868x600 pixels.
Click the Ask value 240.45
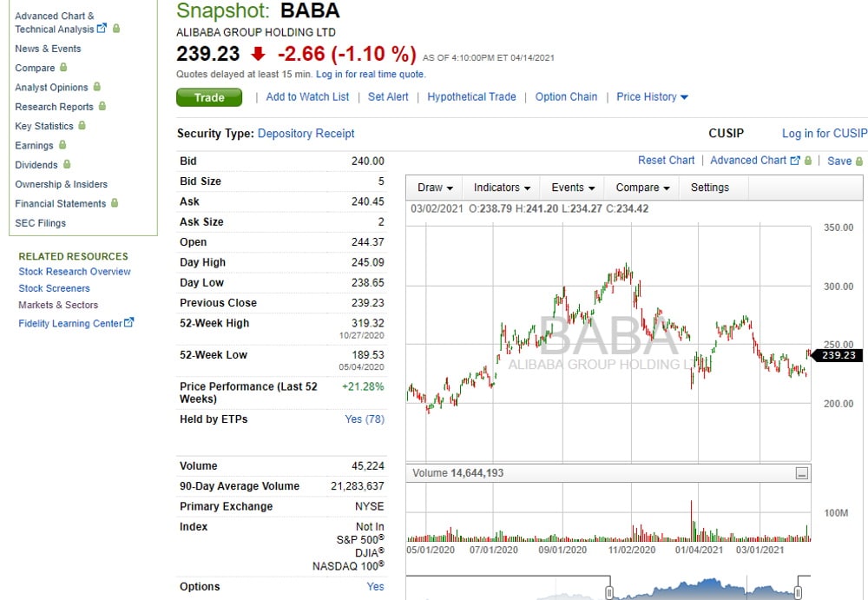point(367,201)
